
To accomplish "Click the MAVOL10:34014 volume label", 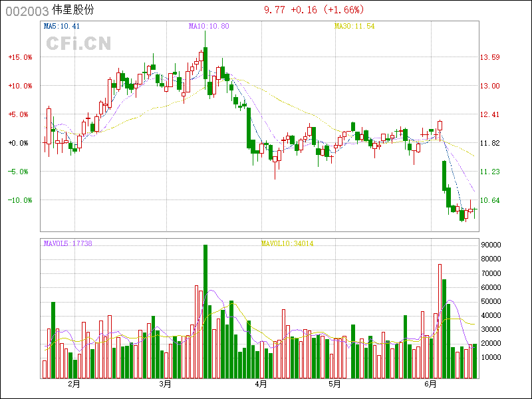I will tap(287, 243).
